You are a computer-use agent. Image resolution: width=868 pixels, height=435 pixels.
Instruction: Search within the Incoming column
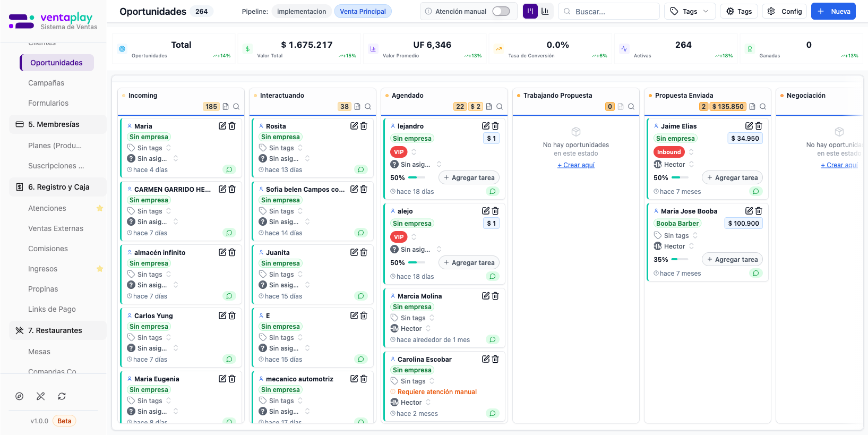point(236,107)
